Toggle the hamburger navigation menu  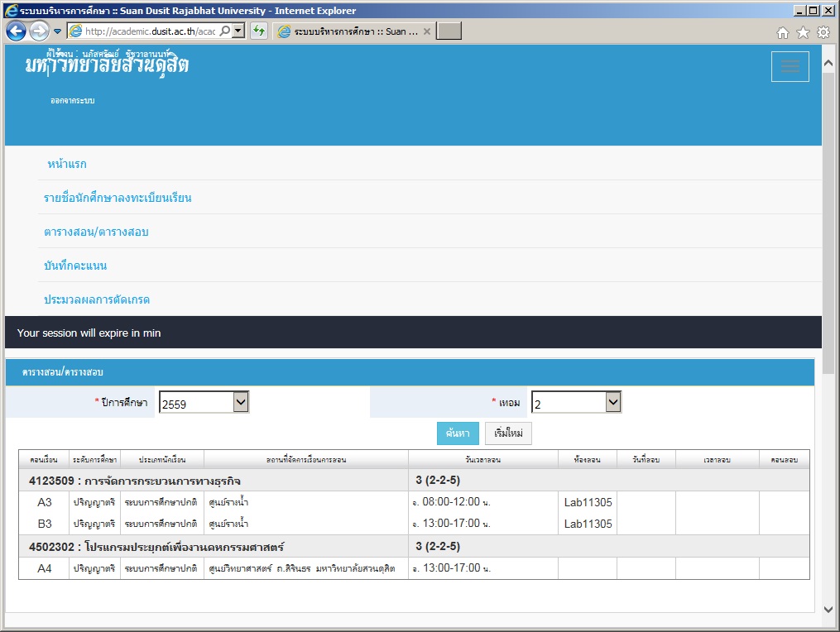pyautogui.click(x=790, y=67)
